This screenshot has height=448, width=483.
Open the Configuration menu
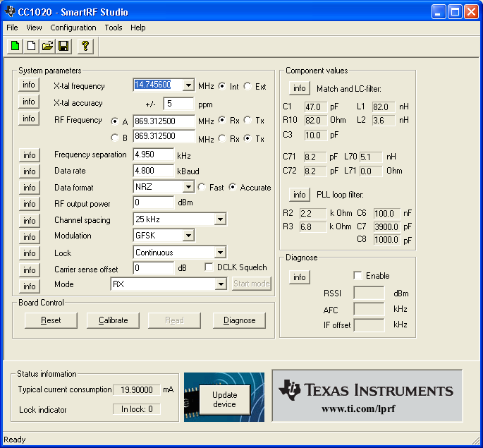(73, 28)
